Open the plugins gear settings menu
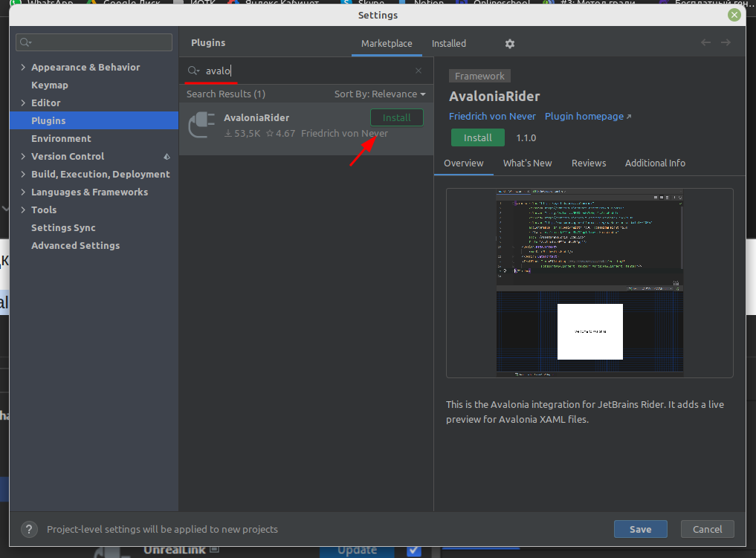756x558 pixels. point(510,44)
